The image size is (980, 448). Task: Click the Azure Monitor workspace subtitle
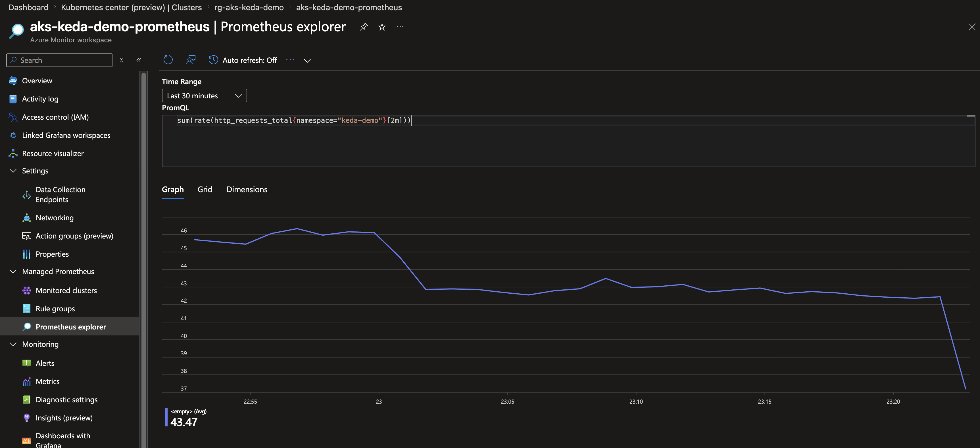click(x=71, y=40)
